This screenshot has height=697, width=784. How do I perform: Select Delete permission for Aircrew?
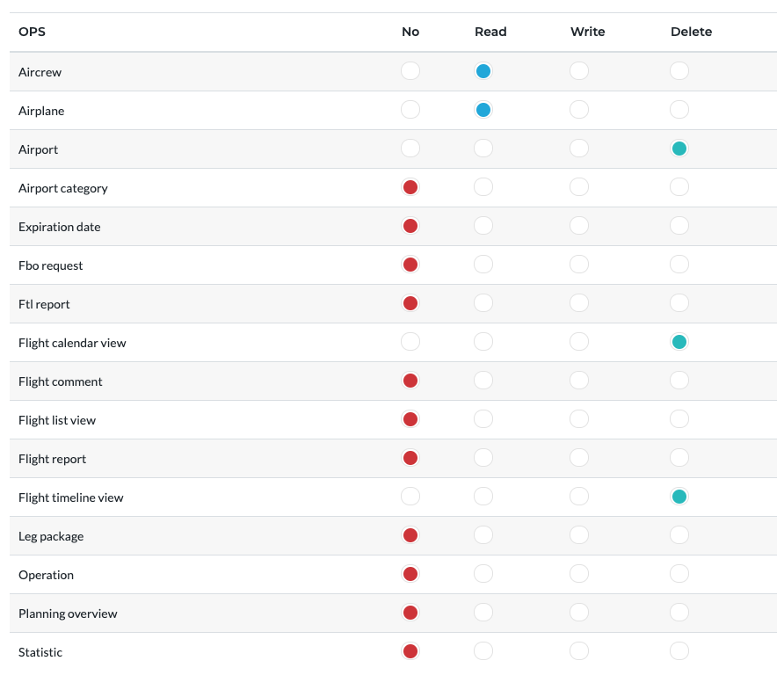click(679, 71)
